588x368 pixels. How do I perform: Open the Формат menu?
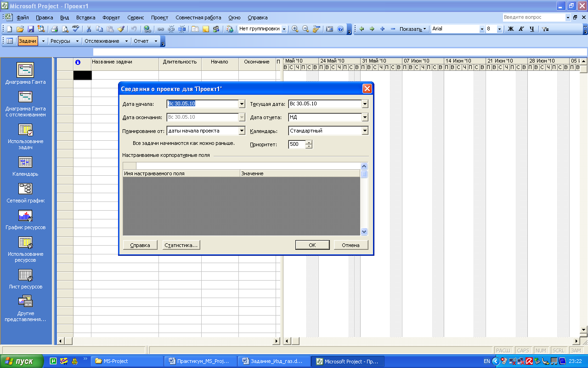(111, 17)
